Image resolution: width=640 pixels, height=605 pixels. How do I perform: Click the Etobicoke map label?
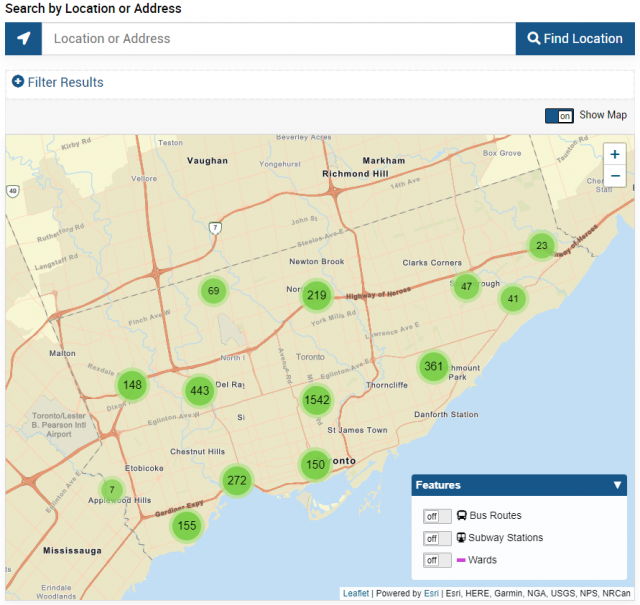(x=144, y=468)
